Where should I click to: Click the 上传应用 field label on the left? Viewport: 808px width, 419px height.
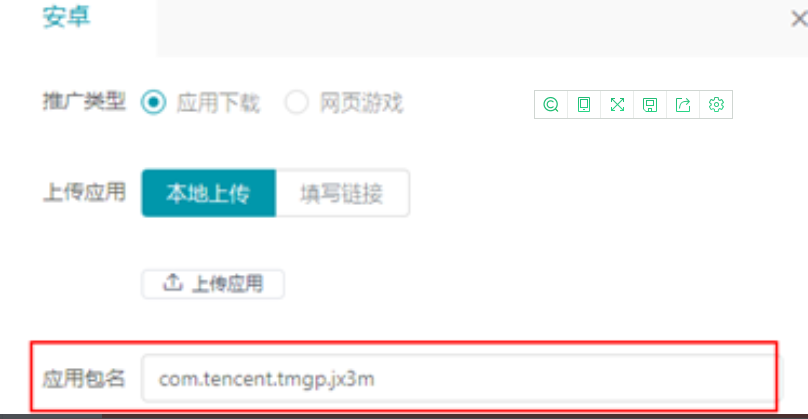[84, 193]
